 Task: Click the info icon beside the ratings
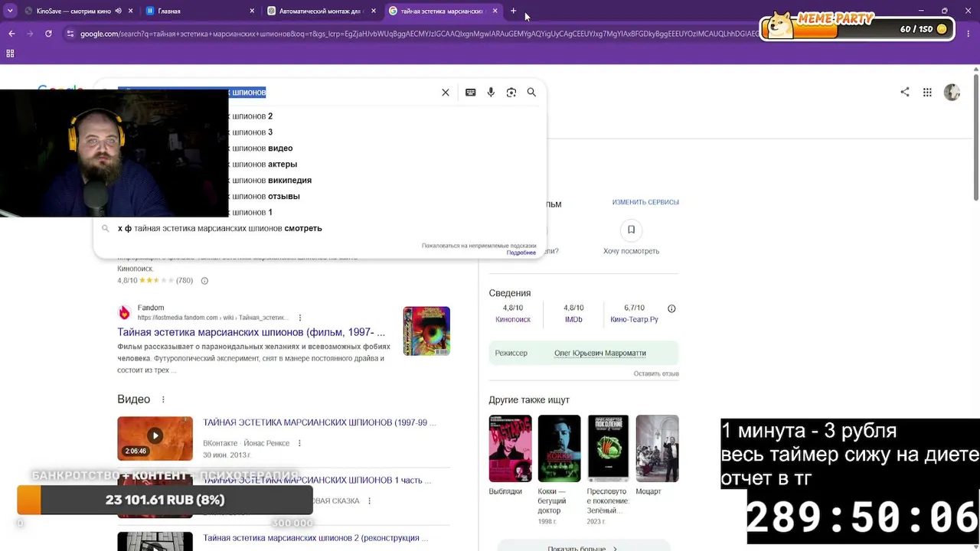coord(671,308)
